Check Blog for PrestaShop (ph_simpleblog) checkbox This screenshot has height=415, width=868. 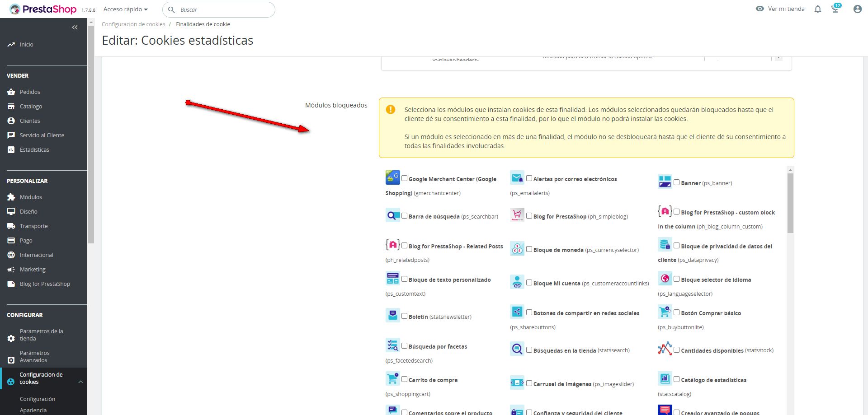click(x=529, y=216)
